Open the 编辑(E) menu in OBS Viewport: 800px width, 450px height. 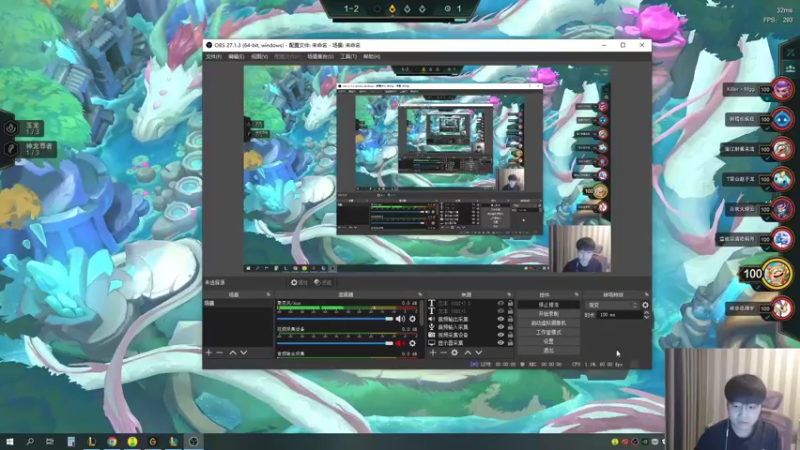pyautogui.click(x=236, y=57)
